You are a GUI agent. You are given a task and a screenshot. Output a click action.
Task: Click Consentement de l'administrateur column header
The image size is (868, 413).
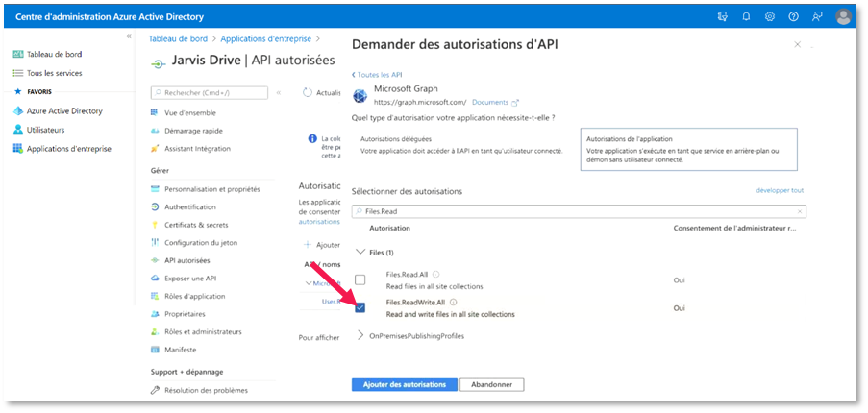click(735, 228)
